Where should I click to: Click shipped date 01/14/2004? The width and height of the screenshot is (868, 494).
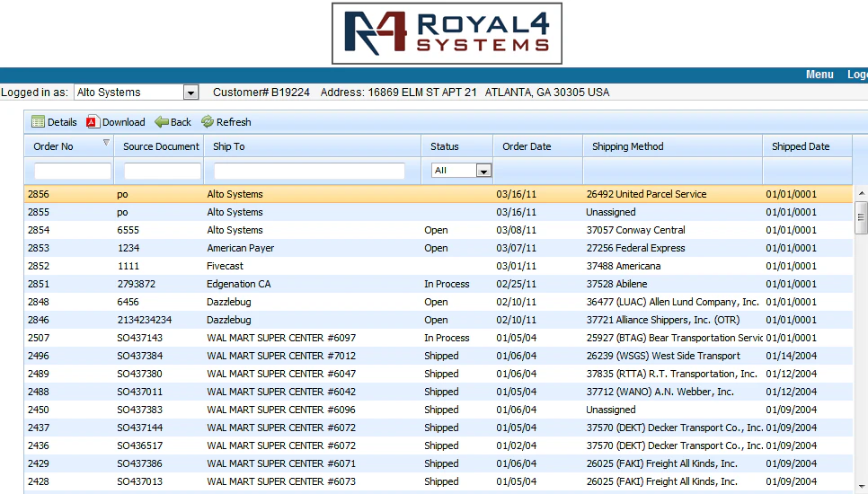791,357
